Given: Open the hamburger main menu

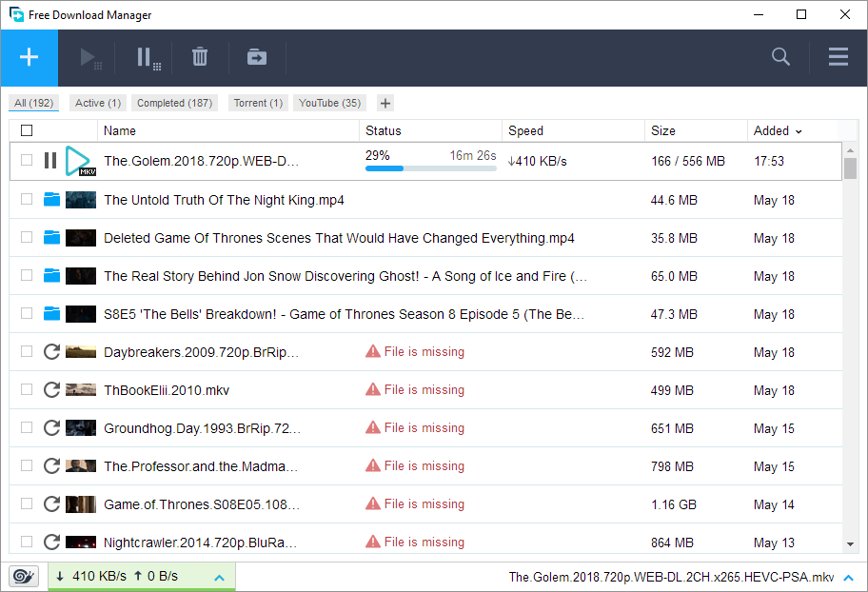Looking at the screenshot, I should (x=838, y=56).
